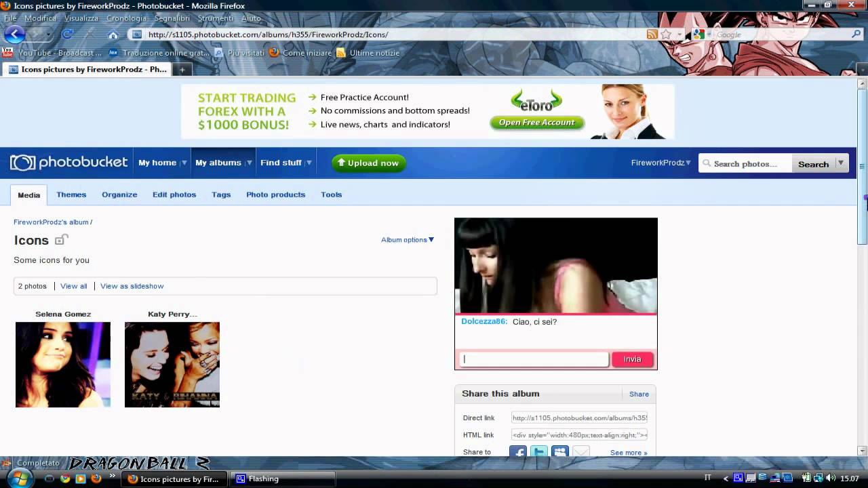Image resolution: width=868 pixels, height=488 pixels.
Task: Expand Album options menu
Action: 407,239
